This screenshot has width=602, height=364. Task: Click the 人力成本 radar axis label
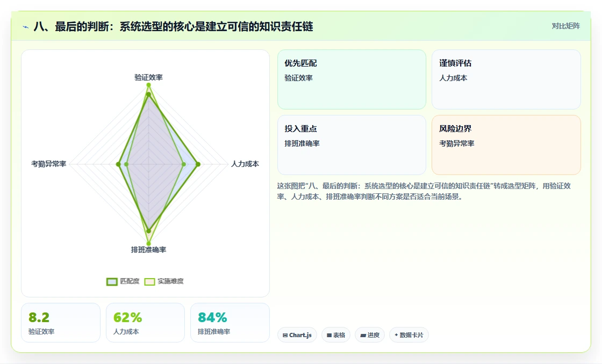pyautogui.click(x=245, y=164)
